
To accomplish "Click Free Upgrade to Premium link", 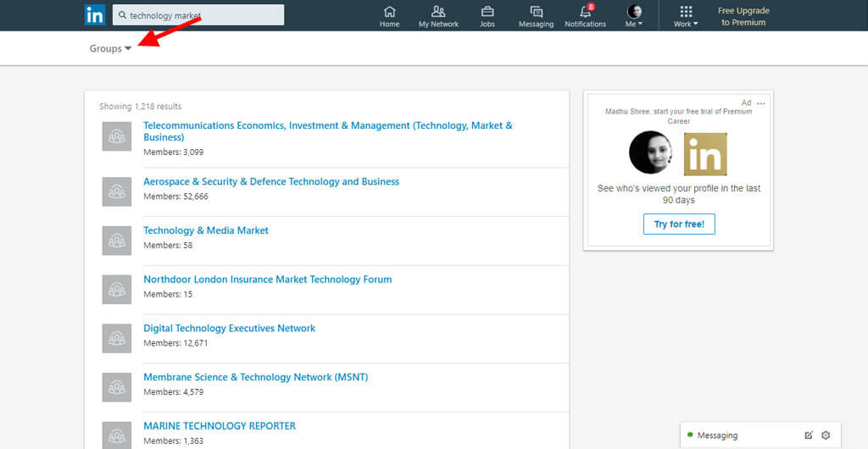I will [743, 17].
